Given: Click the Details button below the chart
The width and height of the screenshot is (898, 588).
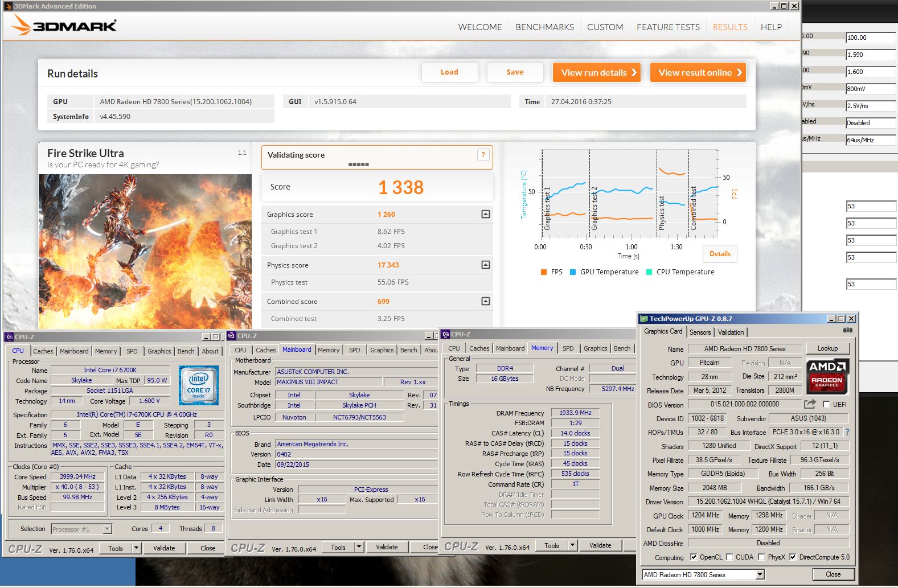Looking at the screenshot, I should click(x=720, y=254).
